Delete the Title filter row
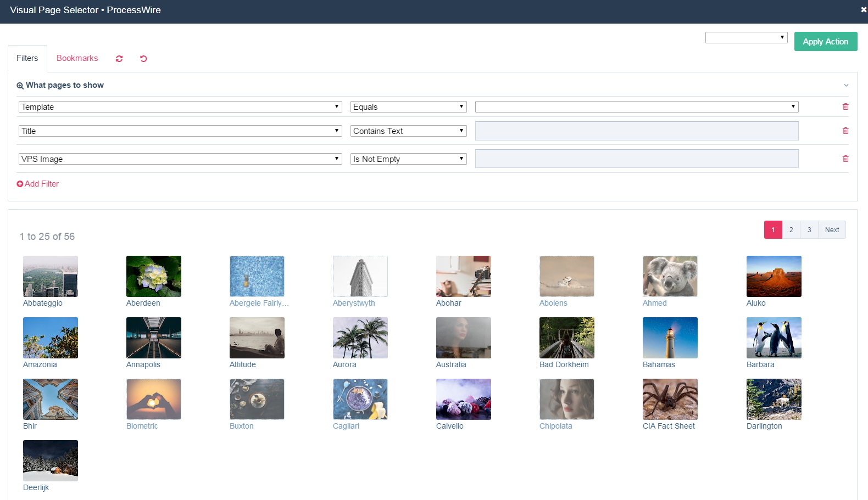 point(845,131)
